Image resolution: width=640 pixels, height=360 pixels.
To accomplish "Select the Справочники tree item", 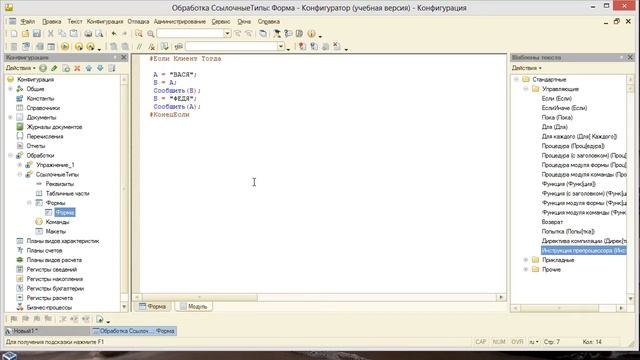I will [43, 108].
